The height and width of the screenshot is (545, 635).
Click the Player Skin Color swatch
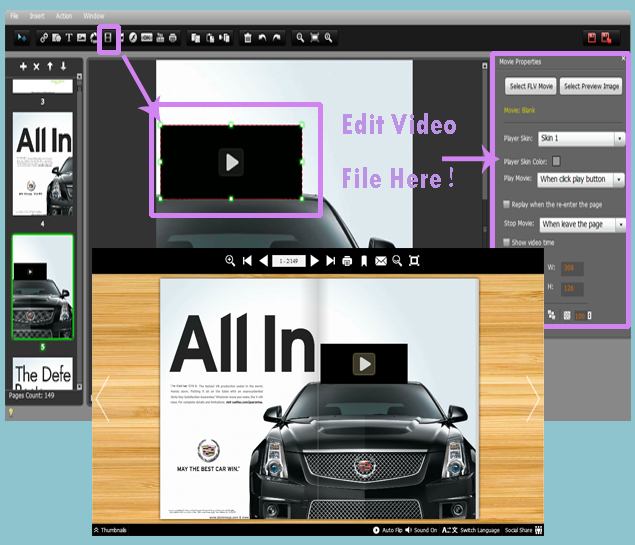point(556,161)
